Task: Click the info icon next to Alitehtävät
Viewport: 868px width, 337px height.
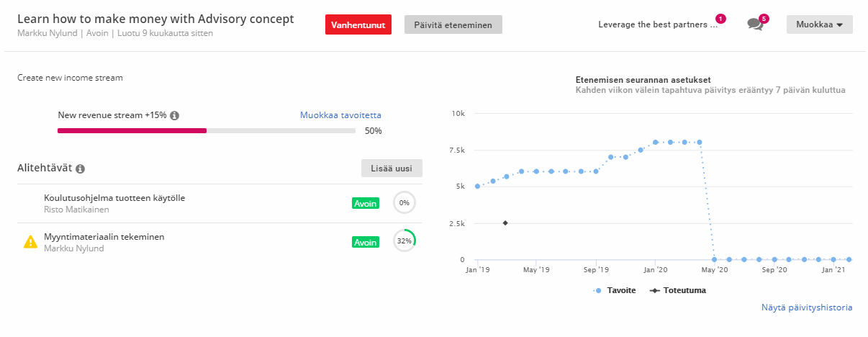Action: [80, 168]
